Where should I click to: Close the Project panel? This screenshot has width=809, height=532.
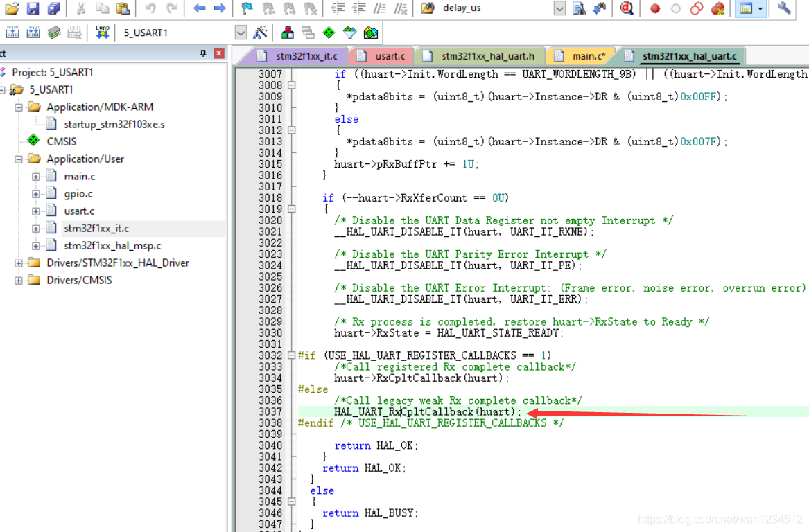pos(219,53)
